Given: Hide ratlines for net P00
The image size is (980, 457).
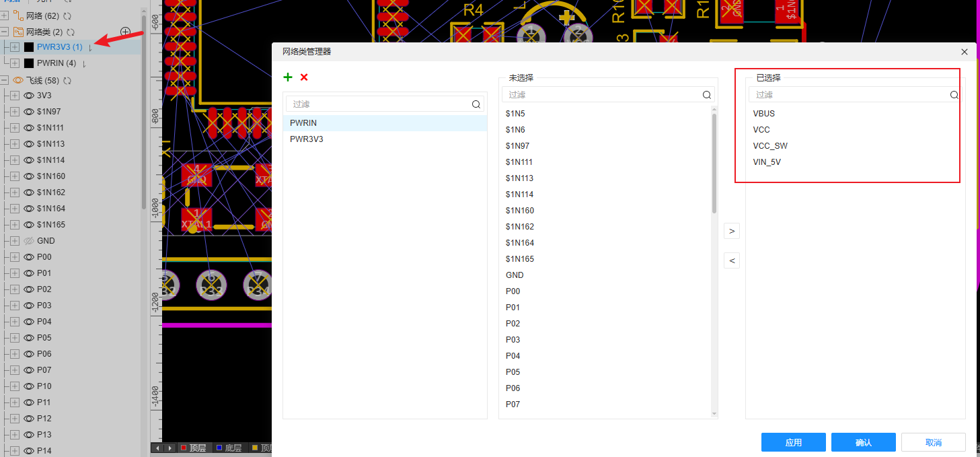Looking at the screenshot, I should pos(29,257).
